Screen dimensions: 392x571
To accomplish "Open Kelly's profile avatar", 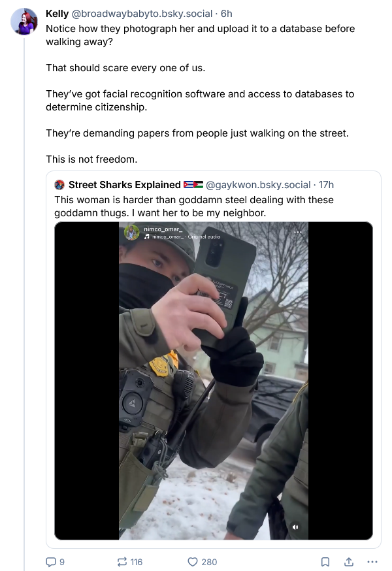I will click(x=24, y=21).
